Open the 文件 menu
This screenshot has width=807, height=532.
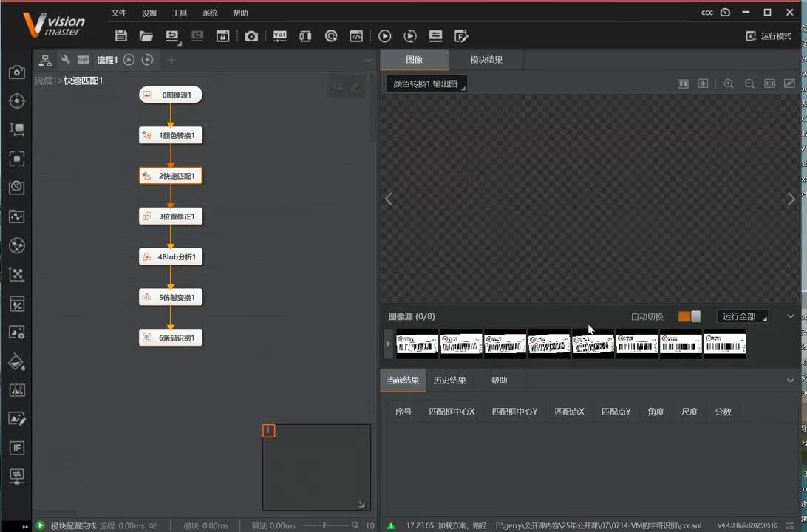tap(118, 13)
